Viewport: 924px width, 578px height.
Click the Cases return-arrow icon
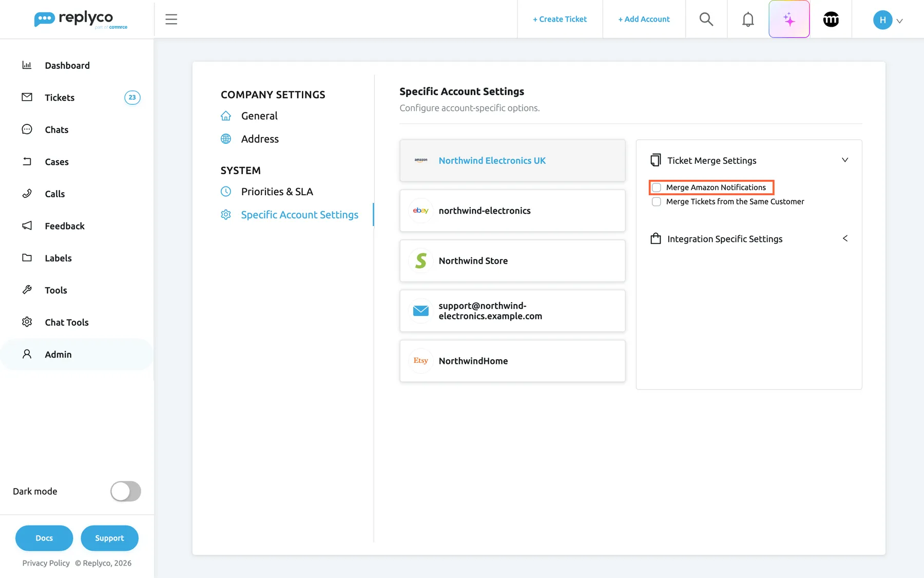27,161
